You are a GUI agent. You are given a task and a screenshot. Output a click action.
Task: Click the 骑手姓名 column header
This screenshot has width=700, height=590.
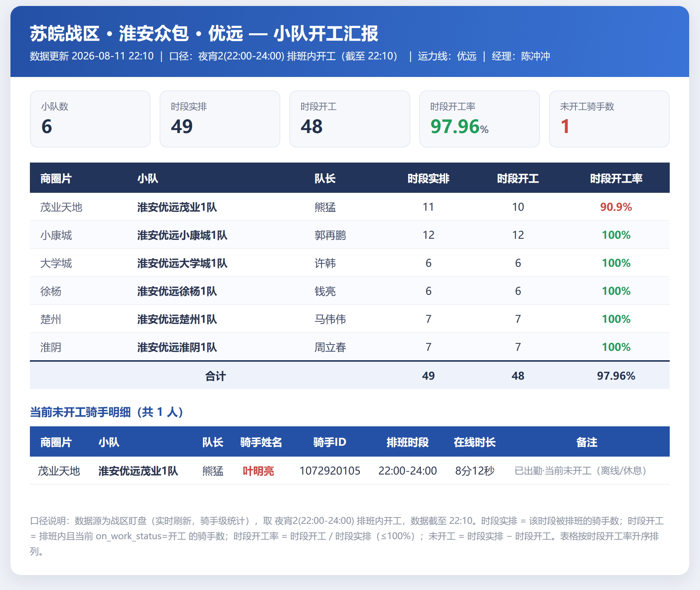tap(261, 442)
